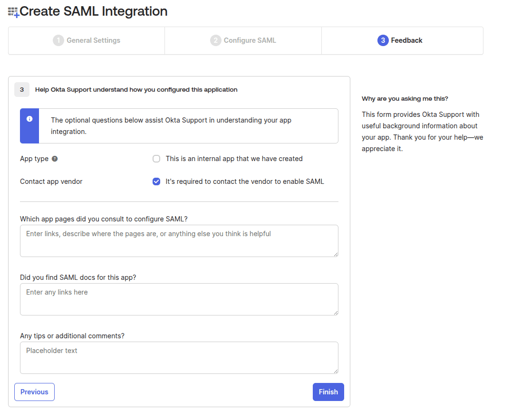
Task: Grab the resize handle of the app pages textarea
Action: (x=336, y=254)
